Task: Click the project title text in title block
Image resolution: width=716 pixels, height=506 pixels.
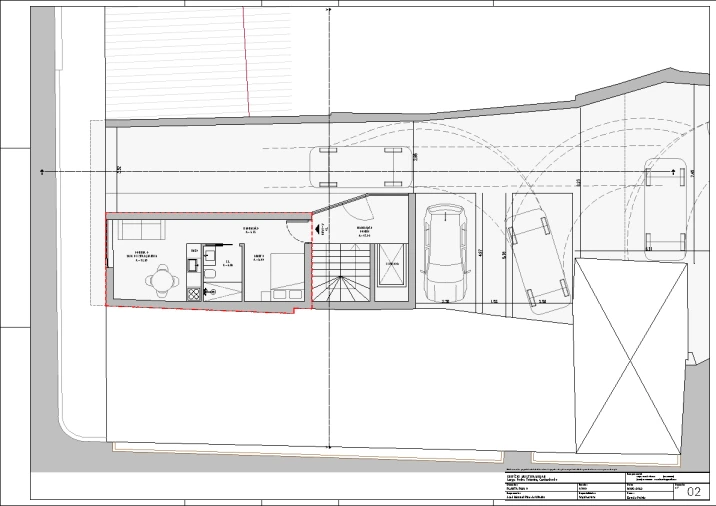Action: (x=530, y=476)
